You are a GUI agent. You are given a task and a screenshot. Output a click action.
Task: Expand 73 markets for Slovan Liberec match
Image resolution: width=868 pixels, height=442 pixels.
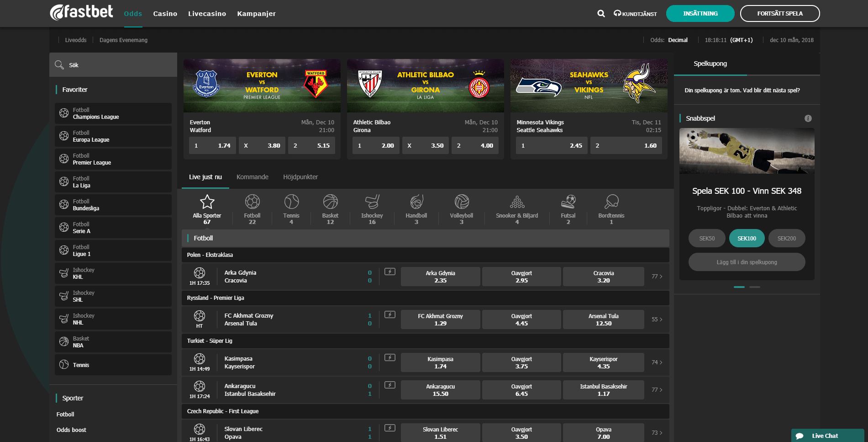657,433
